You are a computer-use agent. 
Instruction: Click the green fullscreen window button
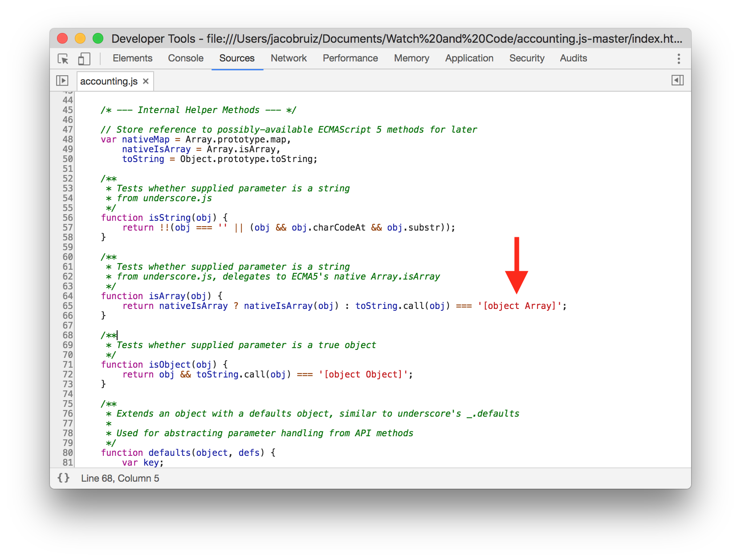pyautogui.click(x=98, y=39)
